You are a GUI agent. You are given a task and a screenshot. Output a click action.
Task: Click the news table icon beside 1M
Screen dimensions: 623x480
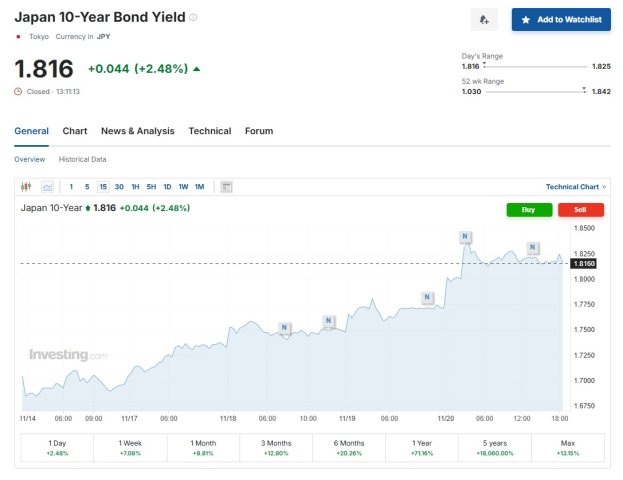(x=226, y=187)
